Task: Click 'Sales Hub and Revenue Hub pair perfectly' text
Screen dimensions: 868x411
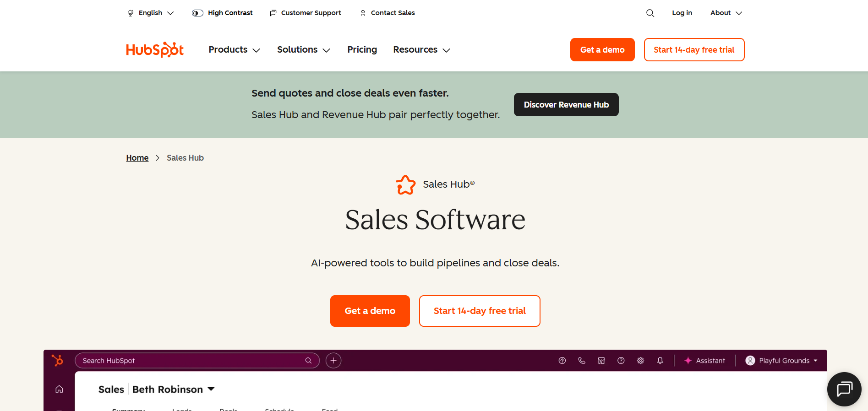Action: (x=376, y=115)
